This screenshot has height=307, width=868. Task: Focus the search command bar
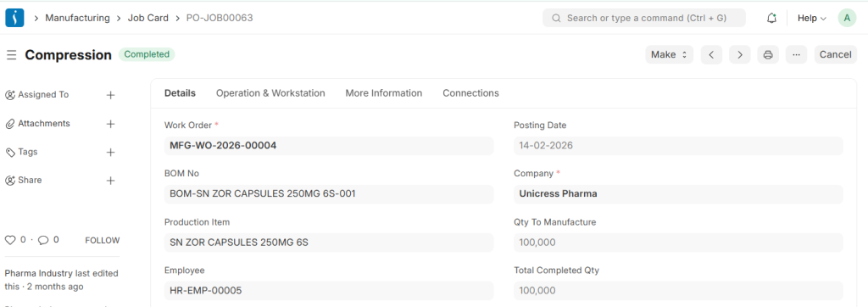[644, 18]
